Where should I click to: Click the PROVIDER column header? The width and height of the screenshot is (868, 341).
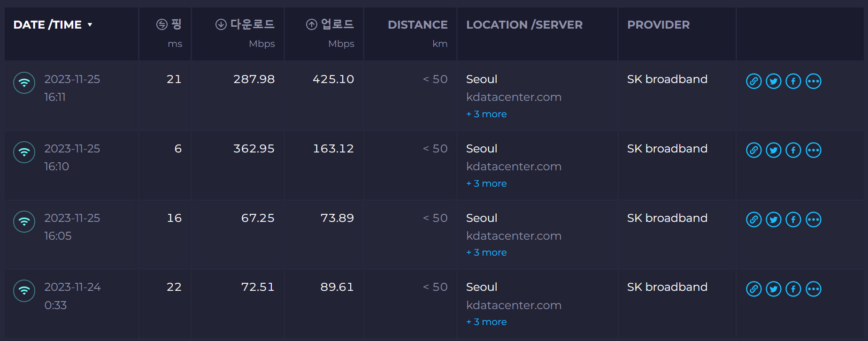click(658, 25)
